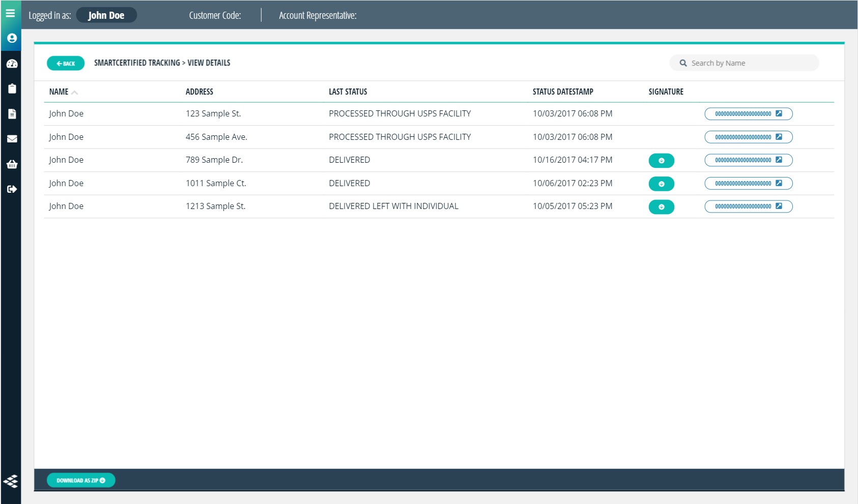The image size is (858, 504).
Task: Click the Last Status column header
Action: click(x=348, y=92)
